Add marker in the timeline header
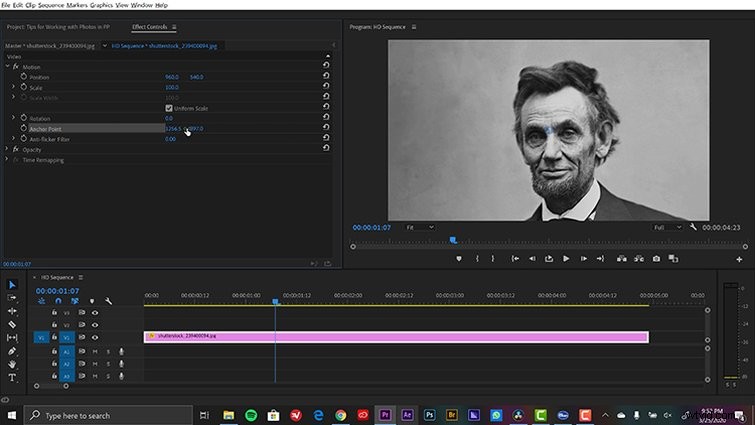Viewport: 755px width, 425px height. (x=92, y=301)
